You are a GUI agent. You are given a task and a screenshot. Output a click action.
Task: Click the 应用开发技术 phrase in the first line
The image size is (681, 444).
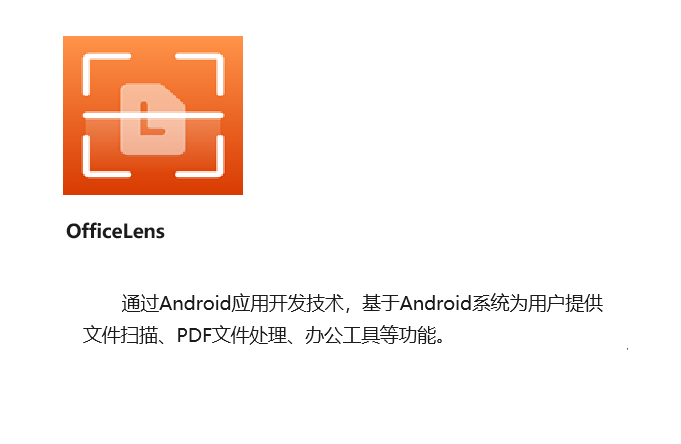point(288,303)
